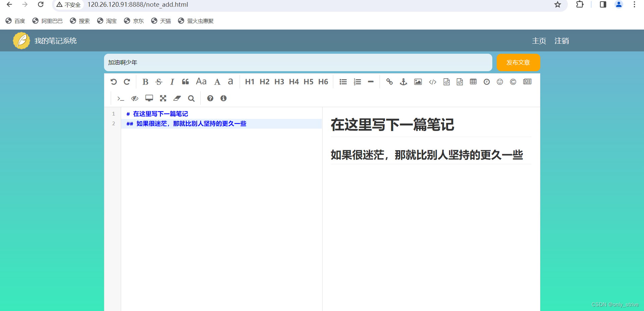Insert H2 heading
The height and width of the screenshot is (311, 644).
click(x=264, y=82)
